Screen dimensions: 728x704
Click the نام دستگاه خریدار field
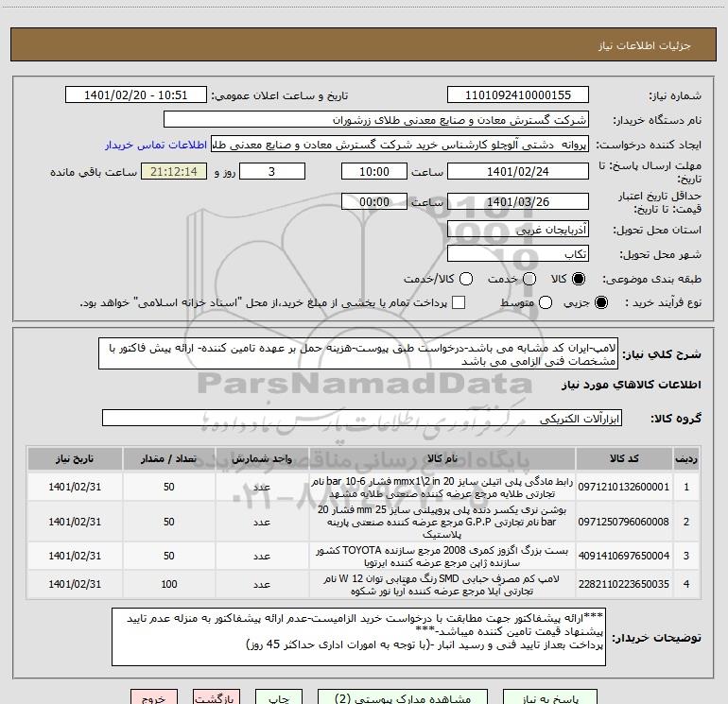tap(376, 120)
